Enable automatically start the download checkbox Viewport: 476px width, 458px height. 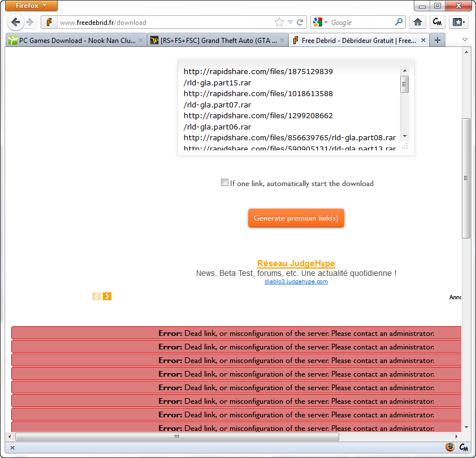(x=224, y=183)
